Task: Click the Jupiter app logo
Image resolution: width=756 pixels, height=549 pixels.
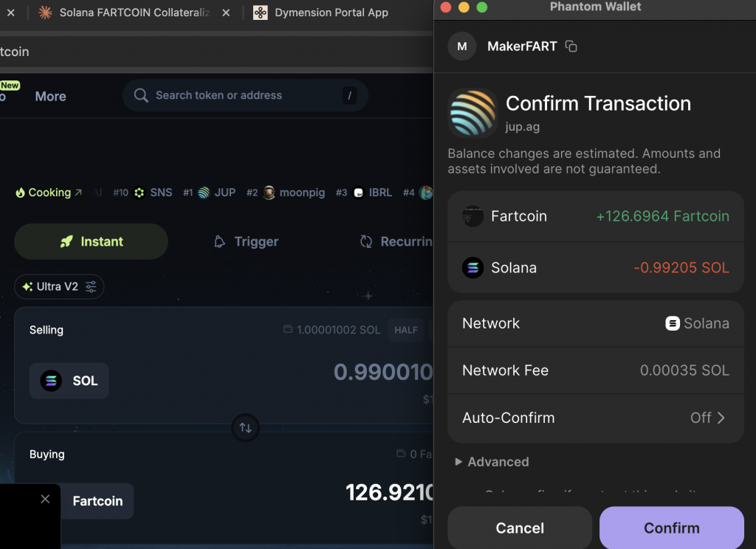Action: [472, 113]
